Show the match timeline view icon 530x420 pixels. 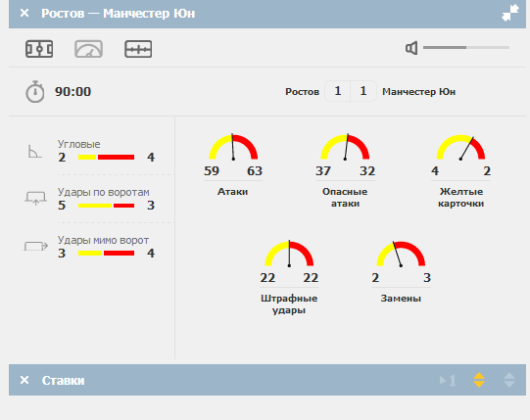pyautogui.click(x=138, y=49)
